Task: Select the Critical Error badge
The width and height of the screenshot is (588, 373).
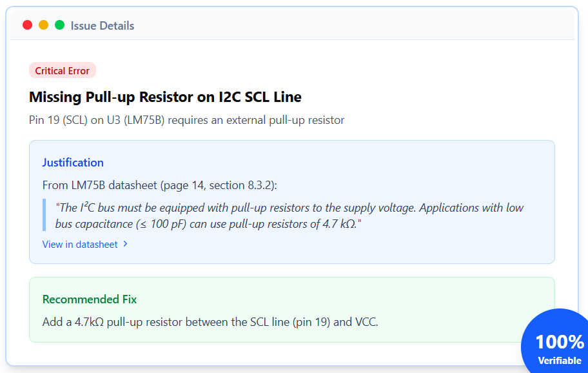Action: pos(62,70)
